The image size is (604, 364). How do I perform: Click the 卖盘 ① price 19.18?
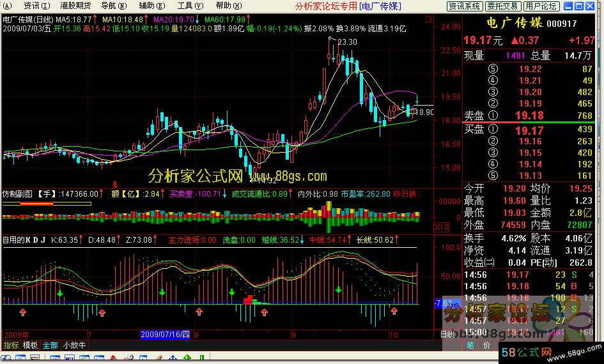click(x=529, y=116)
